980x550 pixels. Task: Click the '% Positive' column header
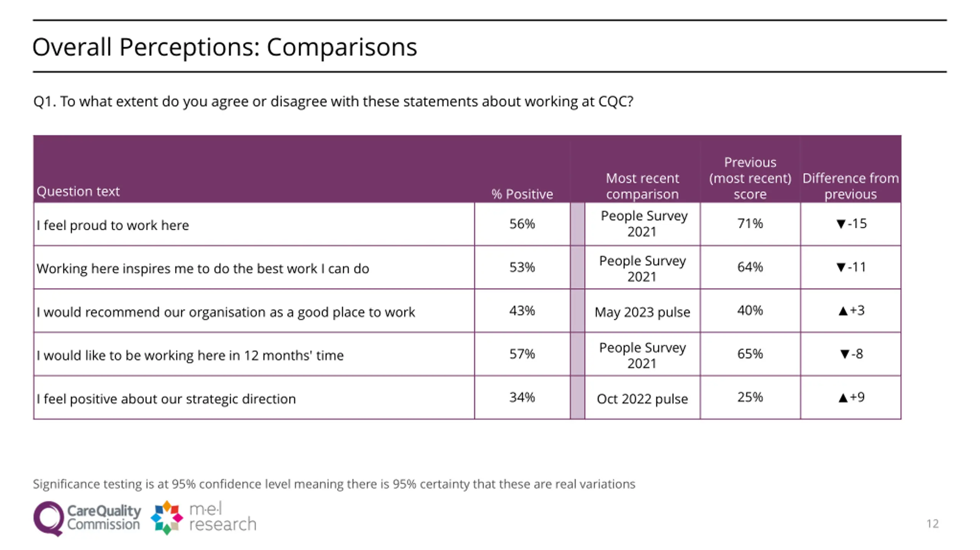pyautogui.click(x=522, y=194)
